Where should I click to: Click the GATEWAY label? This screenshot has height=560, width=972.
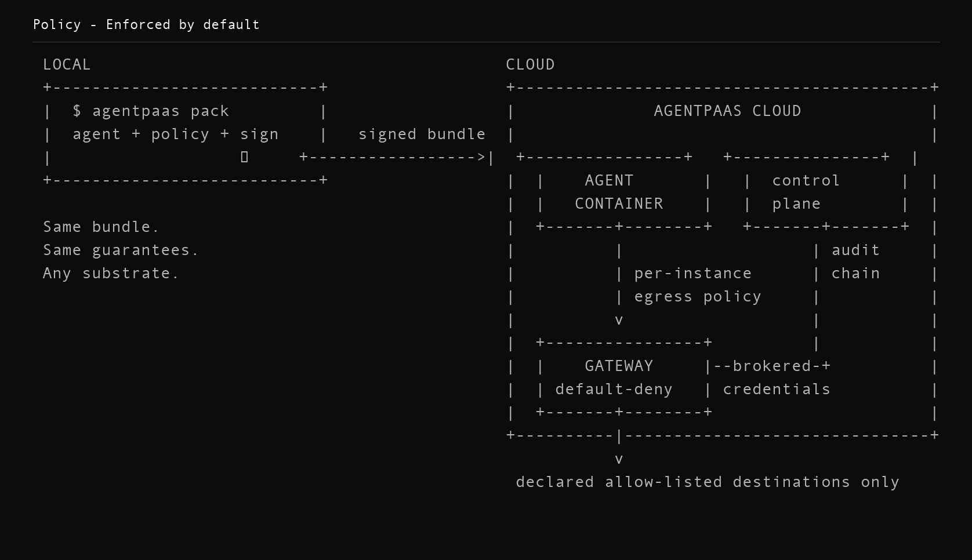[x=619, y=366]
